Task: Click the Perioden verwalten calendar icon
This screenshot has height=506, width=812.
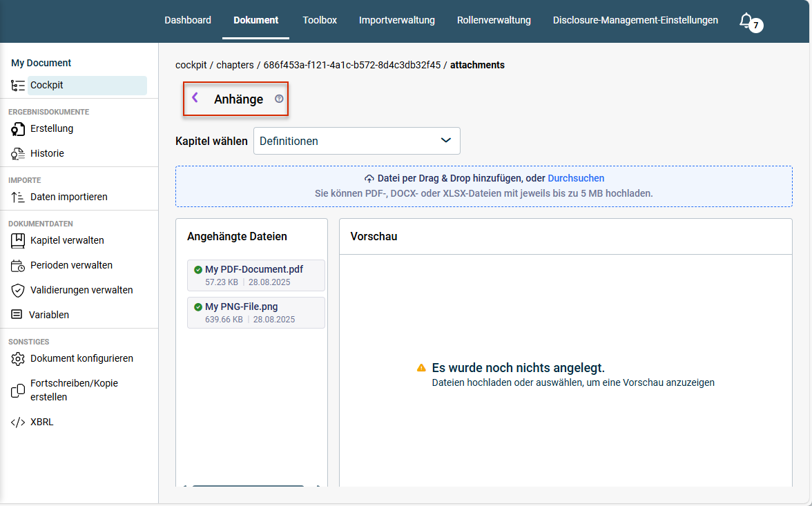Action: 18,266
